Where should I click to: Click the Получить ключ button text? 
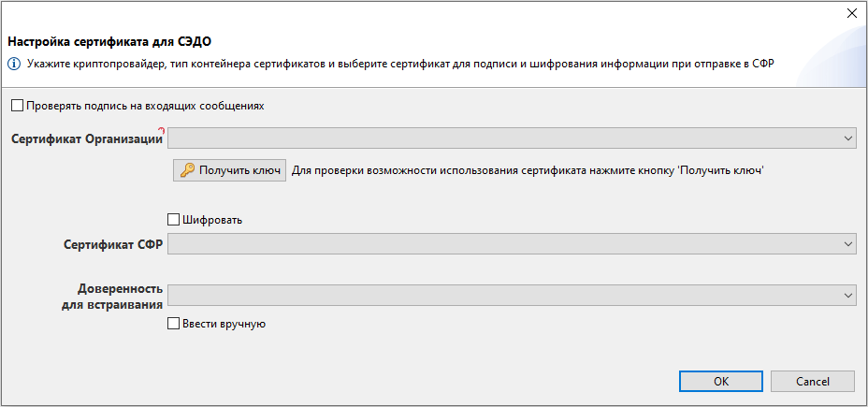click(240, 171)
